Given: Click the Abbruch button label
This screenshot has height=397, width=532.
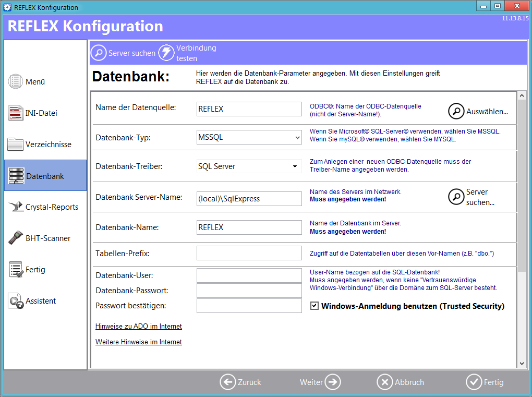Looking at the screenshot, I should [409, 382].
